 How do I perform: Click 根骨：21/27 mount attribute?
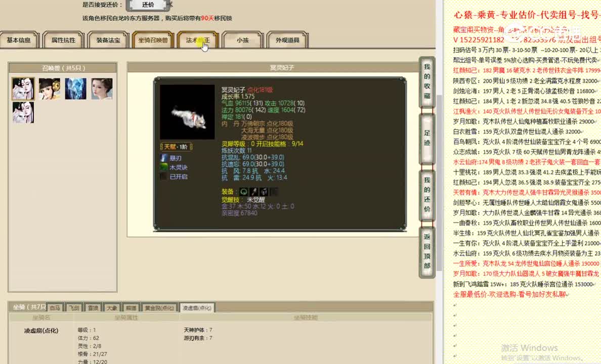tap(92, 354)
